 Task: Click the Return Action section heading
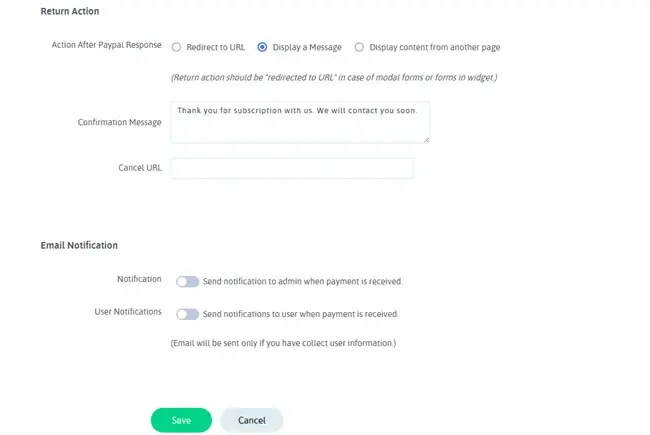(x=69, y=11)
